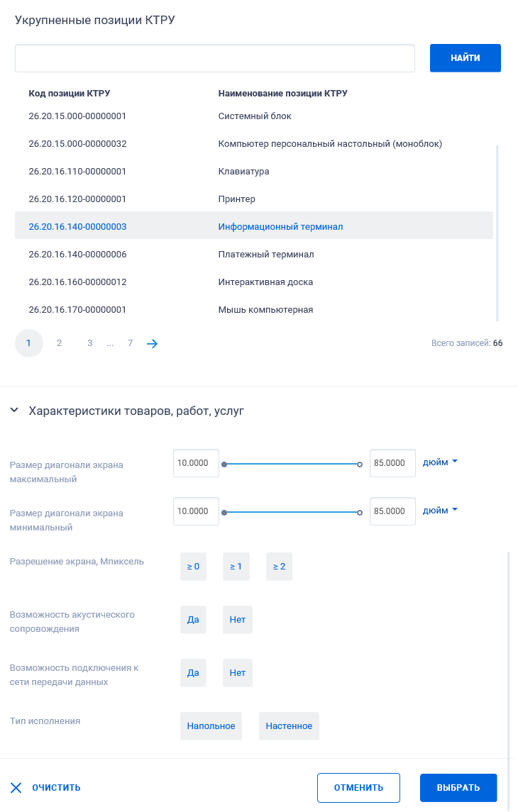
Task: Select Компьютер персональный настольный (моноблок) row
Action: (x=254, y=144)
